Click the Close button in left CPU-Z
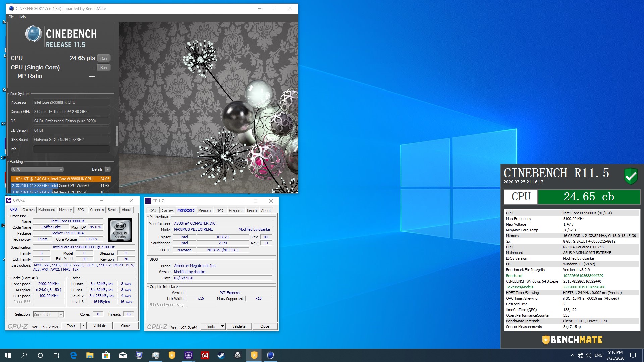Screen dimensions: 644x362 (x=125, y=326)
